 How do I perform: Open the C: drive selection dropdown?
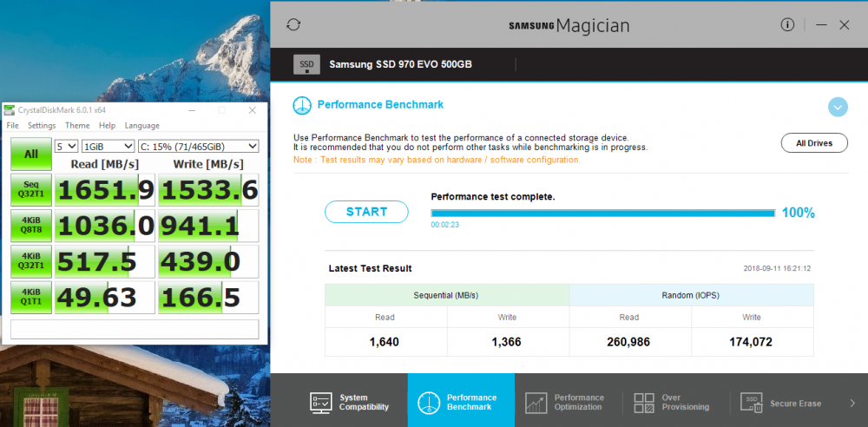[198, 146]
